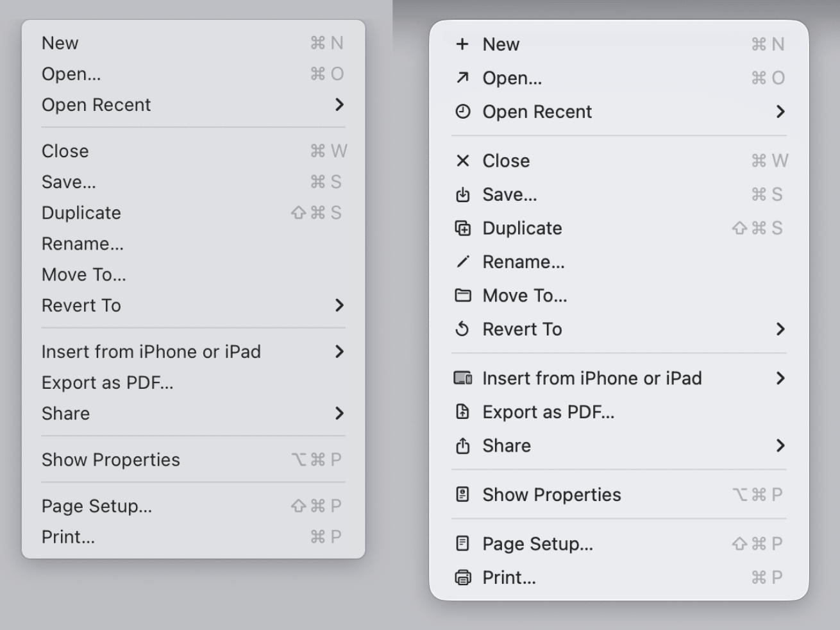Click the folder icon beside Move To...
This screenshot has width=840, height=630.
(x=462, y=296)
